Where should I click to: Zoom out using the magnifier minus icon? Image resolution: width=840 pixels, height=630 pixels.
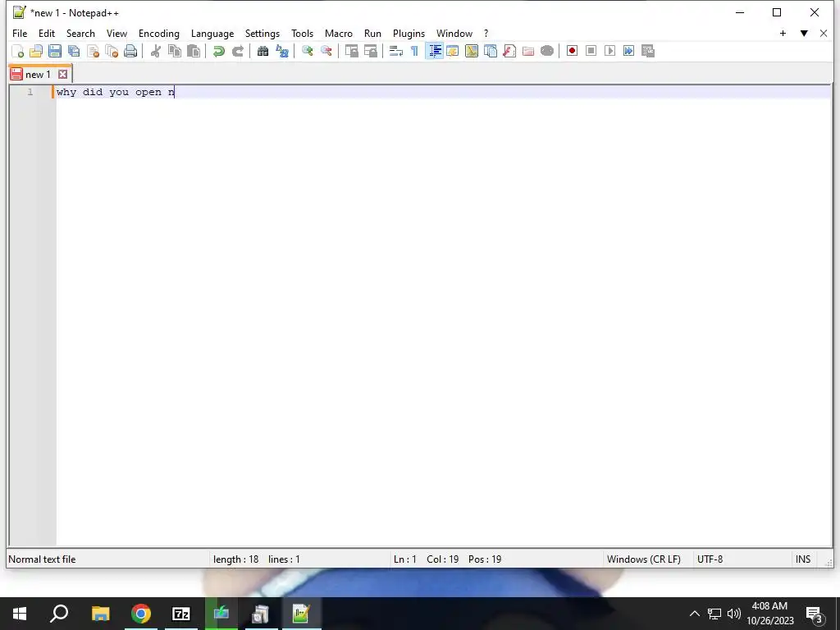pos(326,51)
